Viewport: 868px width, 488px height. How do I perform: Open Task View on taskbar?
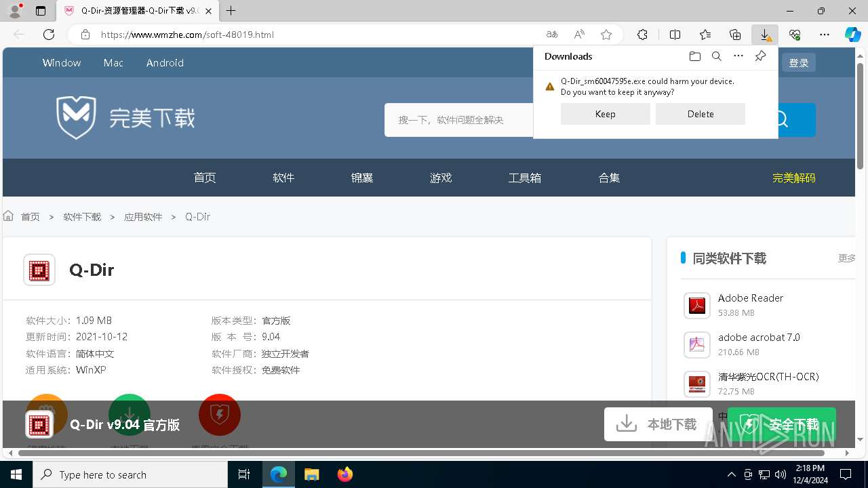[244, 474]
